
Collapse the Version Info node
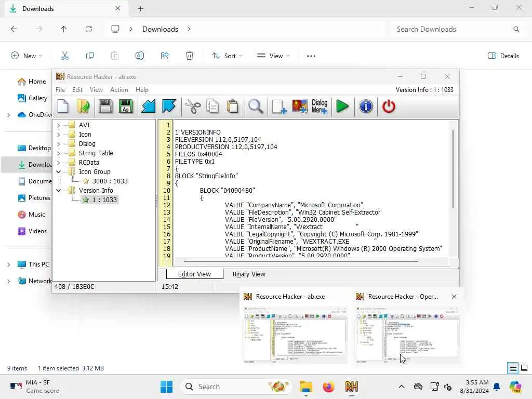pyautogui.click(x=58, y=191)
